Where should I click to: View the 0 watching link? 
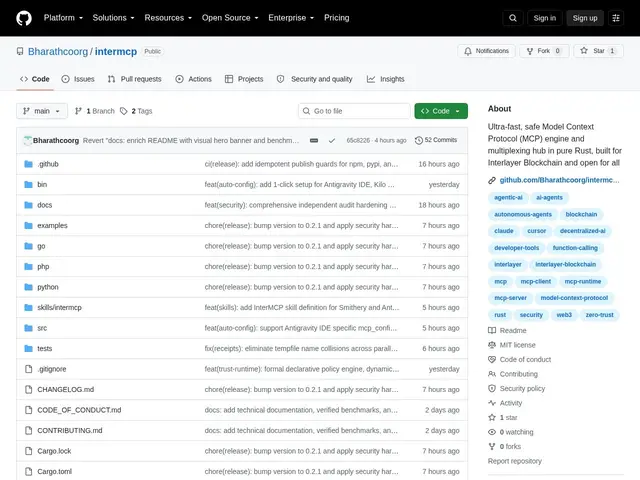511,432
